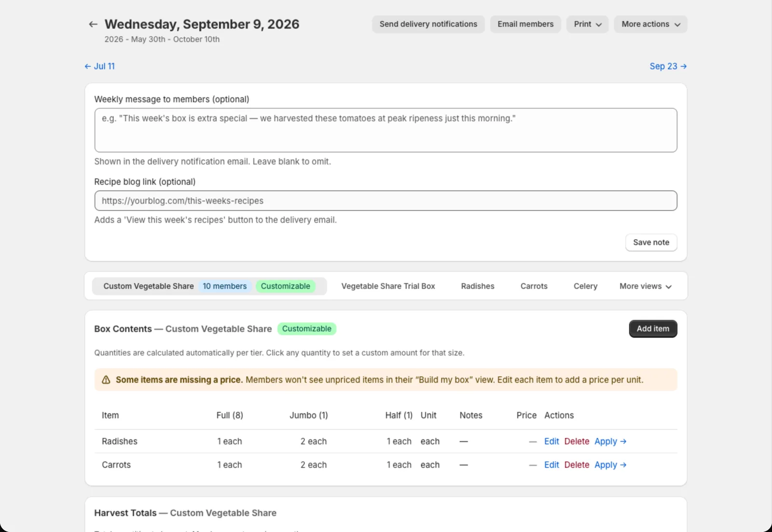Click the Full quantity for Carrots
This screenshot has height=532, width=772.
[x=230, y=465]
